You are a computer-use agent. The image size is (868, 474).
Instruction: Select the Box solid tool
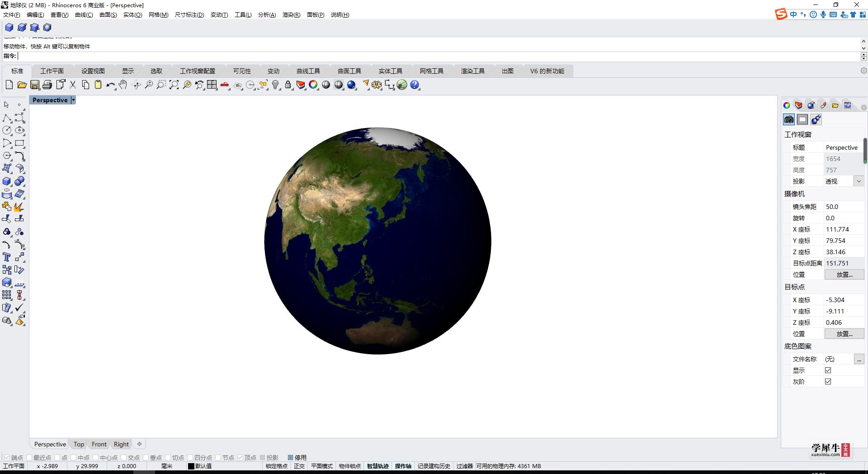7,181
